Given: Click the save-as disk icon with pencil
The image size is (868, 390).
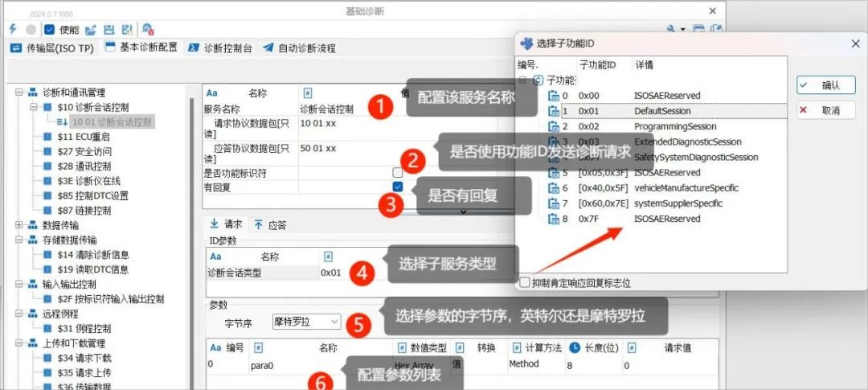Looking at the screenshot, I should [127, 30].
